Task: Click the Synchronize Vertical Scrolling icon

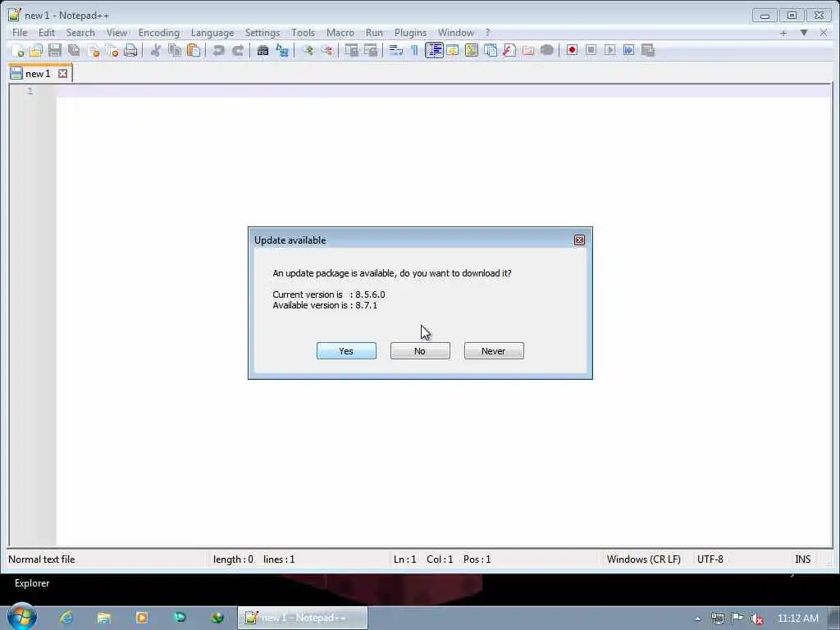Action: pos(351,50)
